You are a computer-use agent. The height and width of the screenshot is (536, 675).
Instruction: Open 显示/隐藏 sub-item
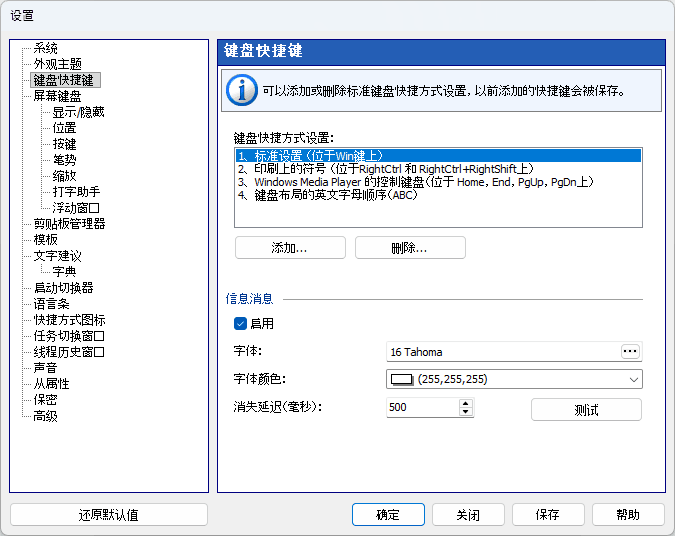point(78,112)
